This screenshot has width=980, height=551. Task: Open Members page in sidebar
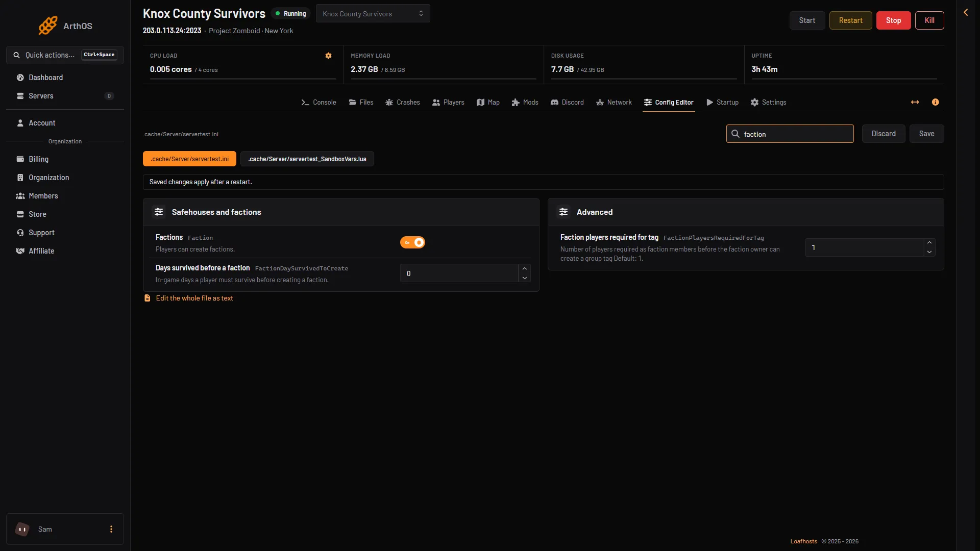(65, 196)
